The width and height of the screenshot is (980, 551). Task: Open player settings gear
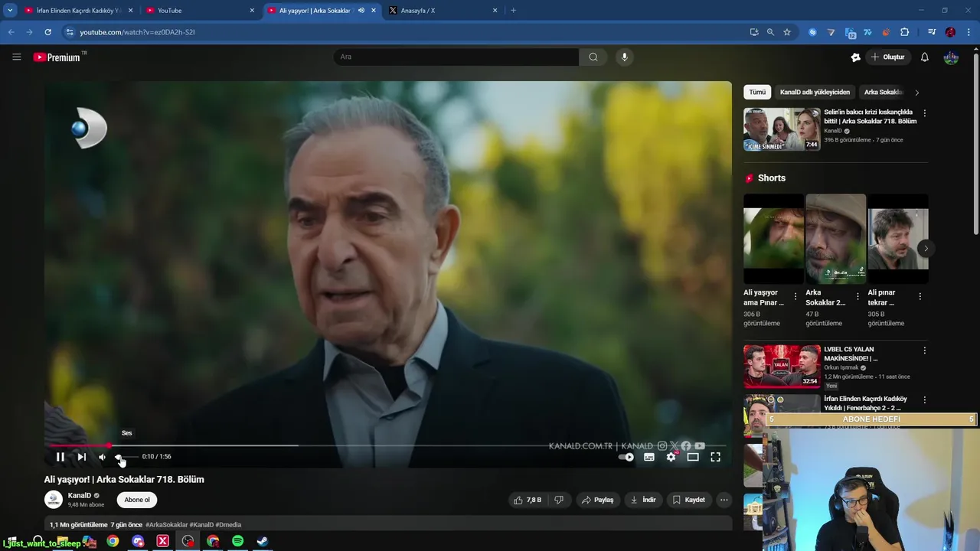[671, 457]
